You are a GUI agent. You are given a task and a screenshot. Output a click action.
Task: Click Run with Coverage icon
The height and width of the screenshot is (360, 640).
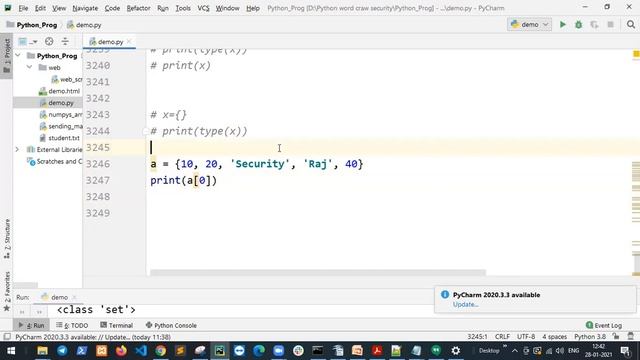(x=594, y=24)
